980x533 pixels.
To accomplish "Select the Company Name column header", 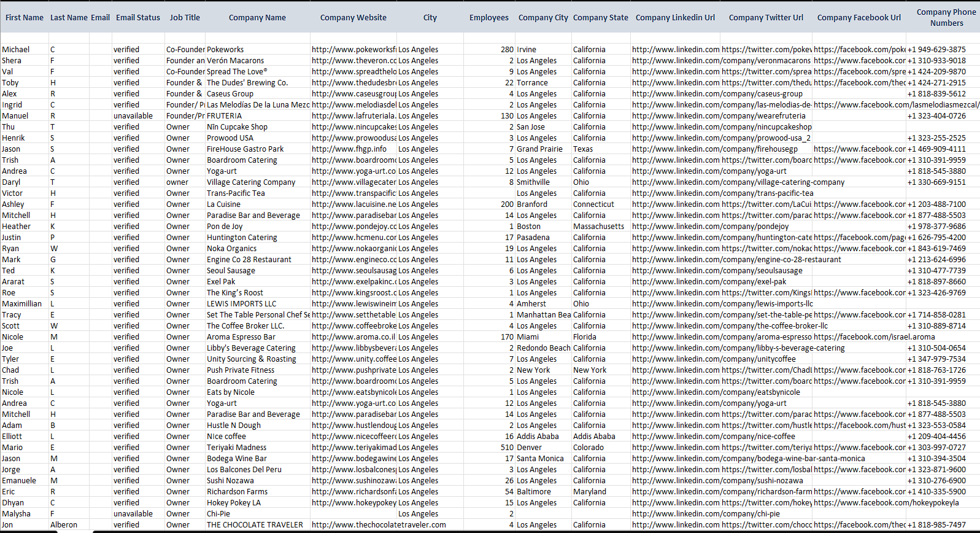I will (257, 18).
